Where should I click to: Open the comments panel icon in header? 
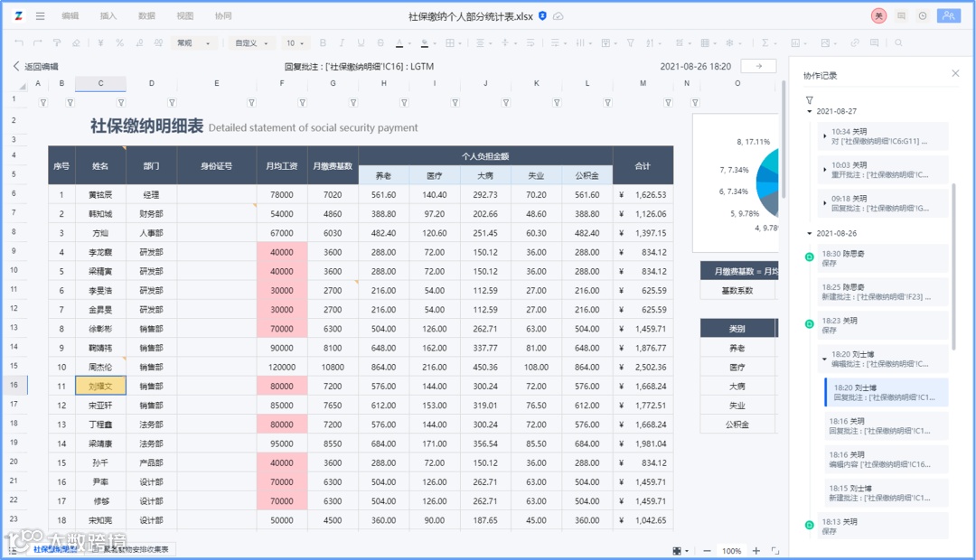[901, 16]
